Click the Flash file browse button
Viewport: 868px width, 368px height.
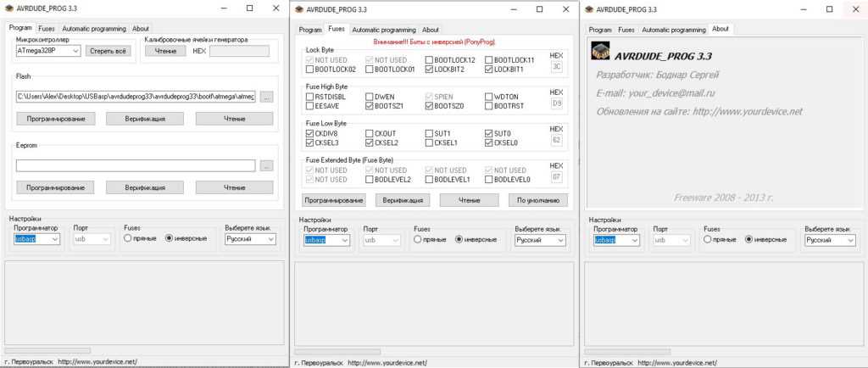click(266, 97)
